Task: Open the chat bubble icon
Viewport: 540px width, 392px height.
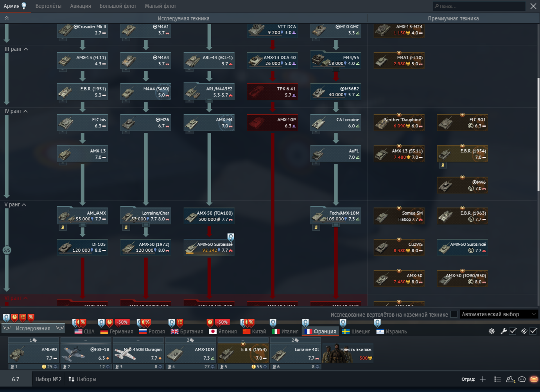Action: tap(522, 379)
